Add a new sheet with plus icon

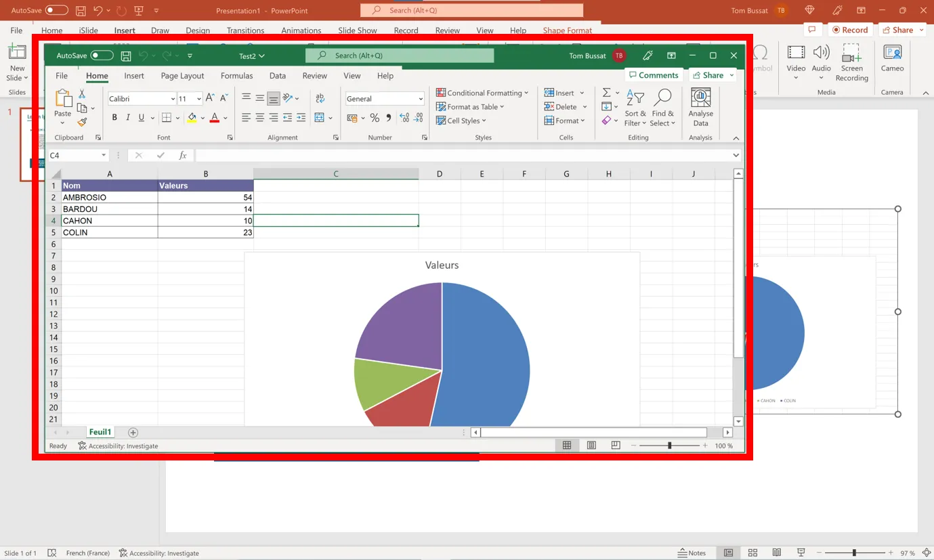coord(133,432)
